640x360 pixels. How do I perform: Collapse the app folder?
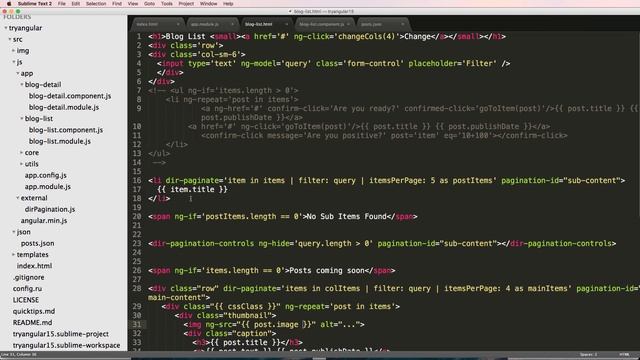pyautogui.click(x=18, y=73)
